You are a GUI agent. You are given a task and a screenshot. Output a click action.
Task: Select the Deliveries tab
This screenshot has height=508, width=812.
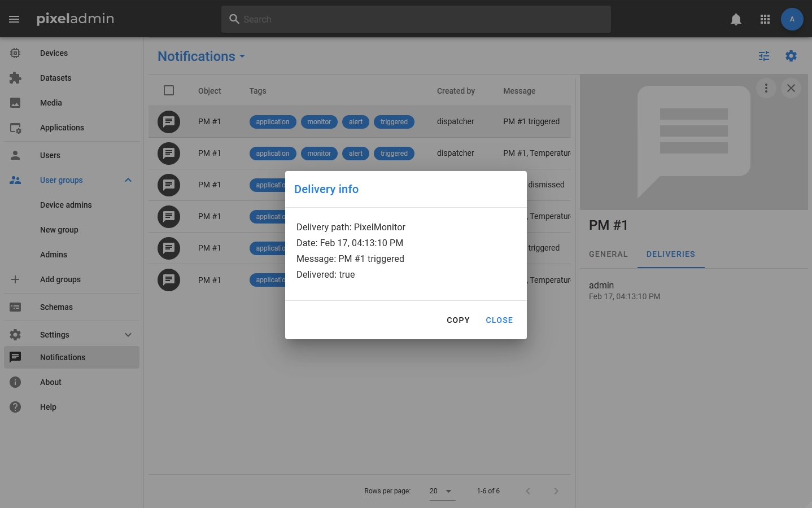point(670,254)
